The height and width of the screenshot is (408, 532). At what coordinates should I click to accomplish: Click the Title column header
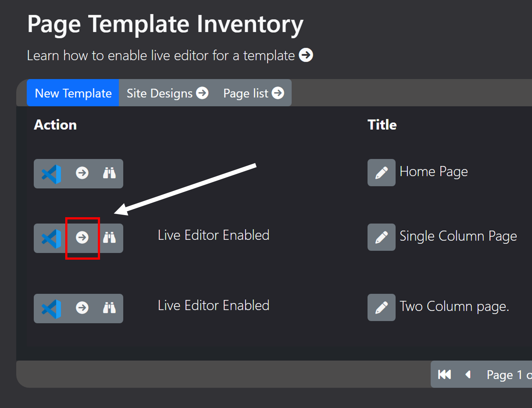(382, 125)
